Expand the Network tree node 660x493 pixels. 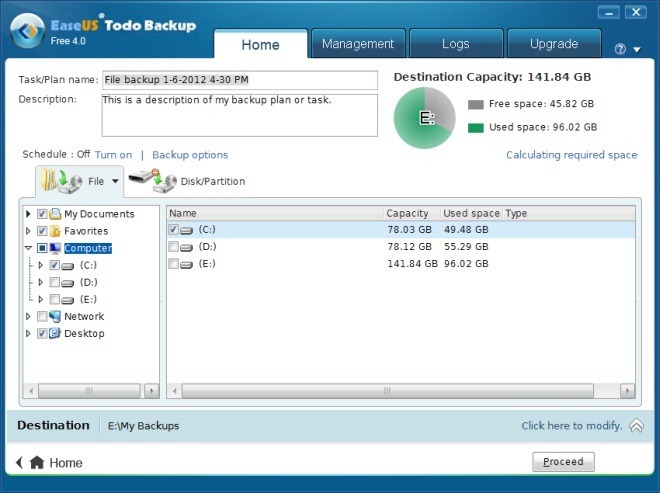(x=28, y=316)
